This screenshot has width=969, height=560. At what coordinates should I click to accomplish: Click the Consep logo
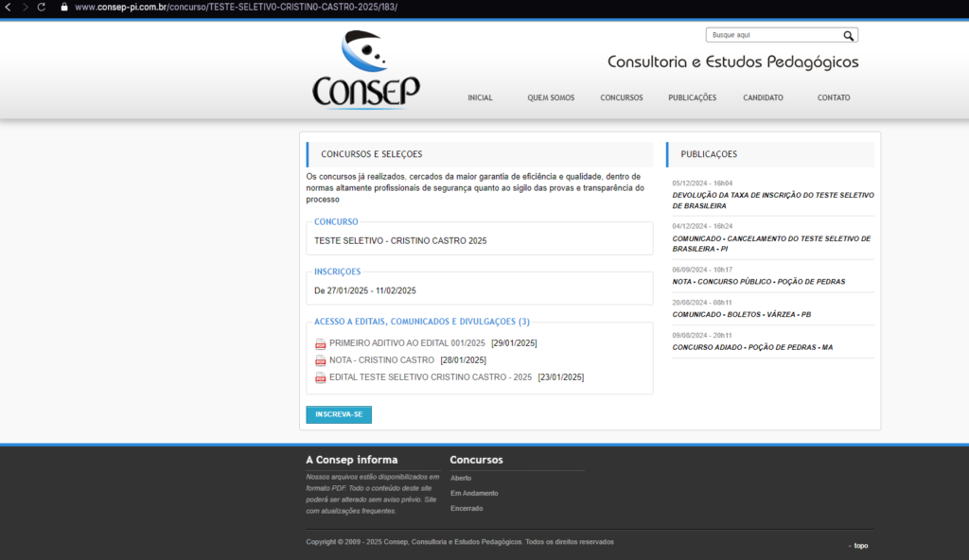366,70
